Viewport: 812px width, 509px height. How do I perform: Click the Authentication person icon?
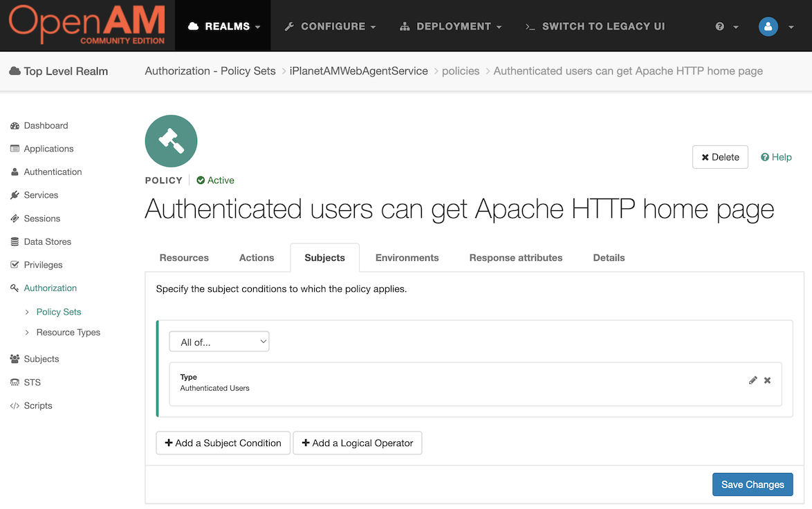(15, 172)
